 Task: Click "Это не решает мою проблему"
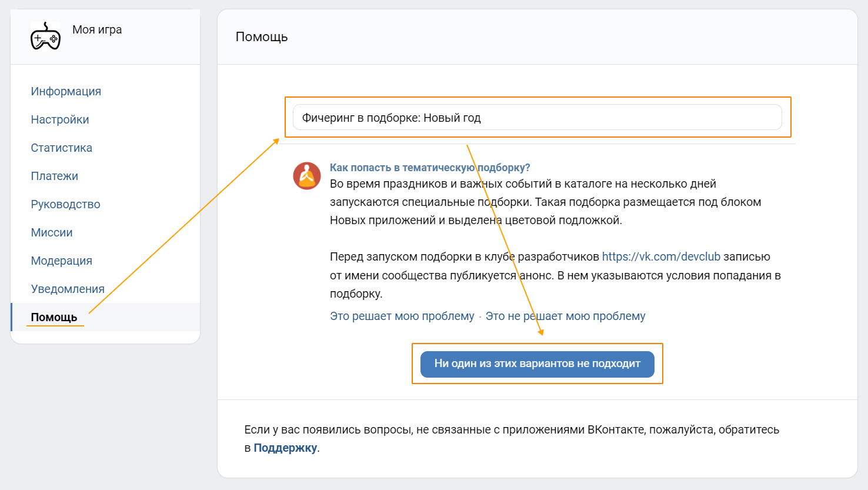tap(565, 316)
